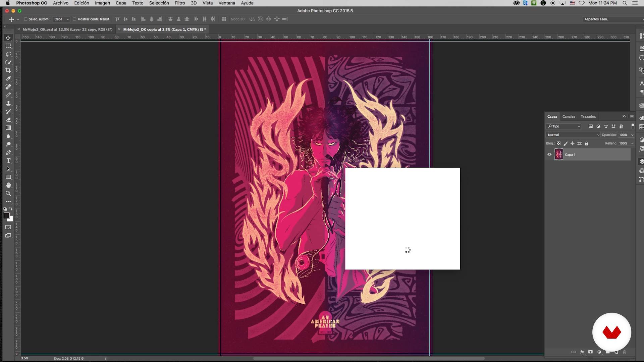Select the Eyedropper tool
This screenshot has width=644, height=362.
pos(8,79)
